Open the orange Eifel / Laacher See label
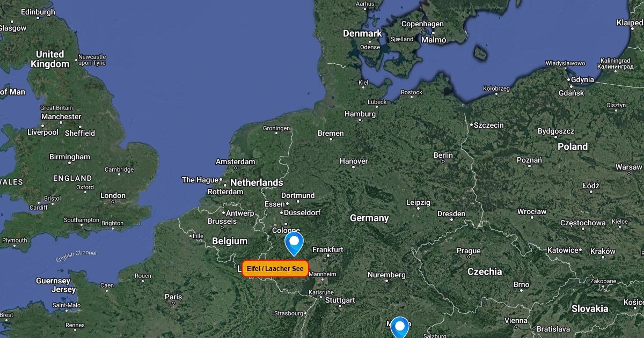644x338 pixels. click(275, 269)
